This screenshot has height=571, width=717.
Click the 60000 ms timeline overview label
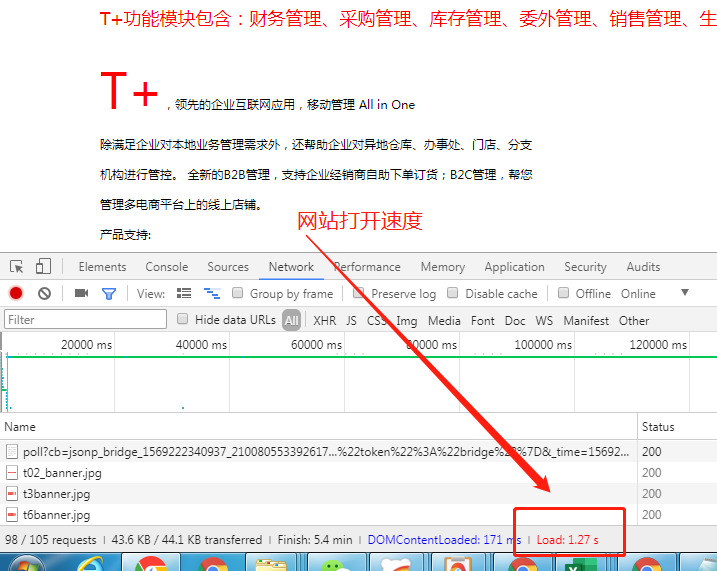click(316, 345)
